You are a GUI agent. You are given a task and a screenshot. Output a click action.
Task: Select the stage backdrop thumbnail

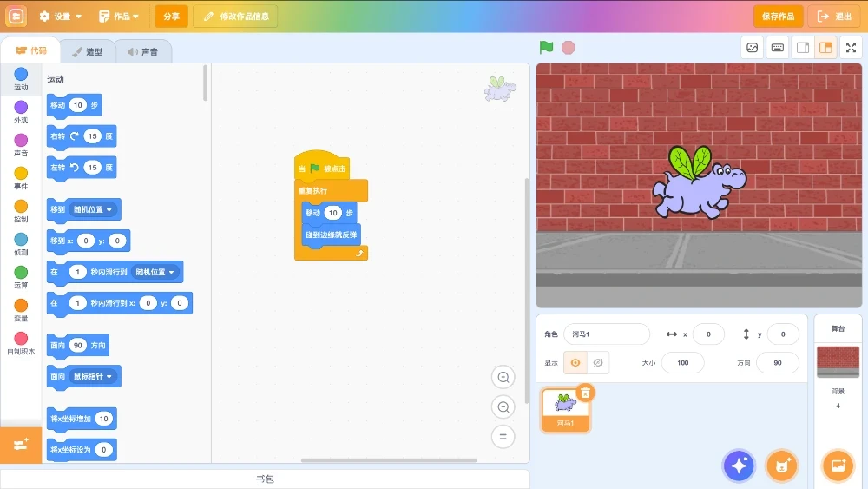[838, 361]
